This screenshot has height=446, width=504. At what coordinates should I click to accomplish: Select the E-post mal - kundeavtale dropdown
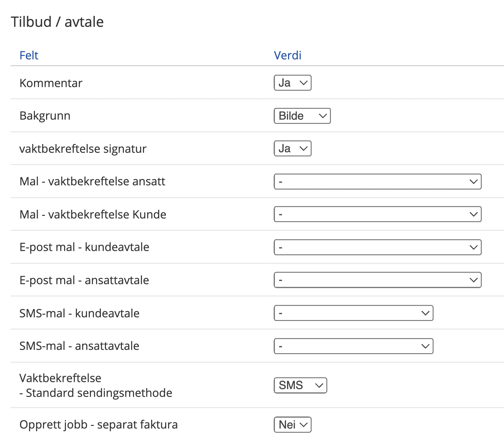[377, 247]
